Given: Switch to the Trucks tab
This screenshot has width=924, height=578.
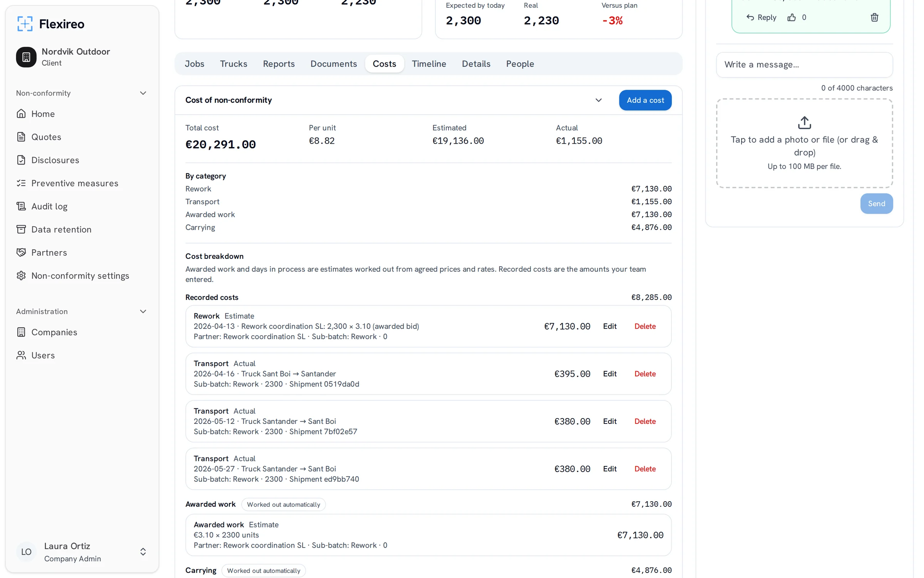Looking at the screenshot, I should coord(233,64).
